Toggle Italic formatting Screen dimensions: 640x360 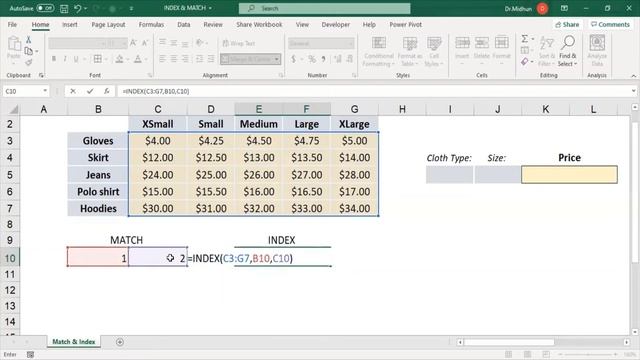pos(65,59)
